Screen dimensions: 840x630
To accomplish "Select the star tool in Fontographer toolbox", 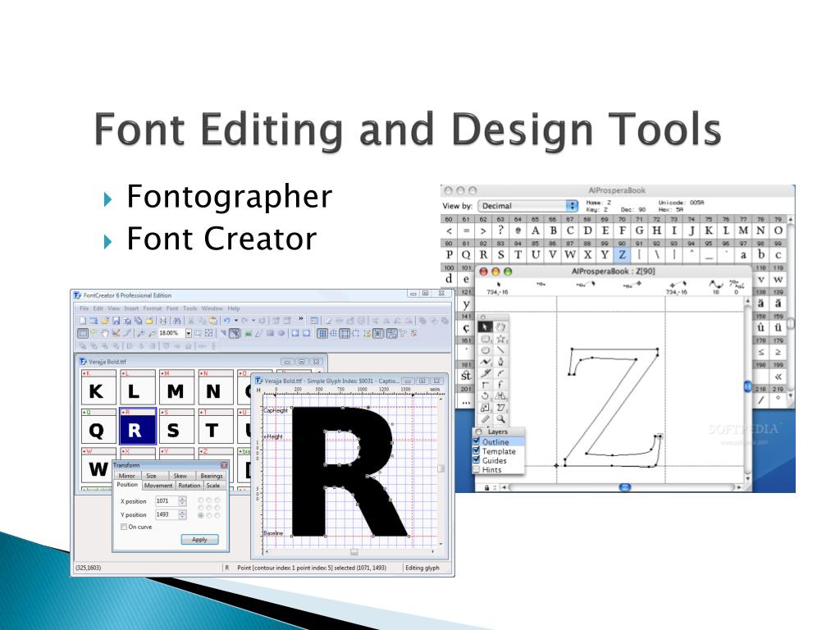I will pos(500,339).
